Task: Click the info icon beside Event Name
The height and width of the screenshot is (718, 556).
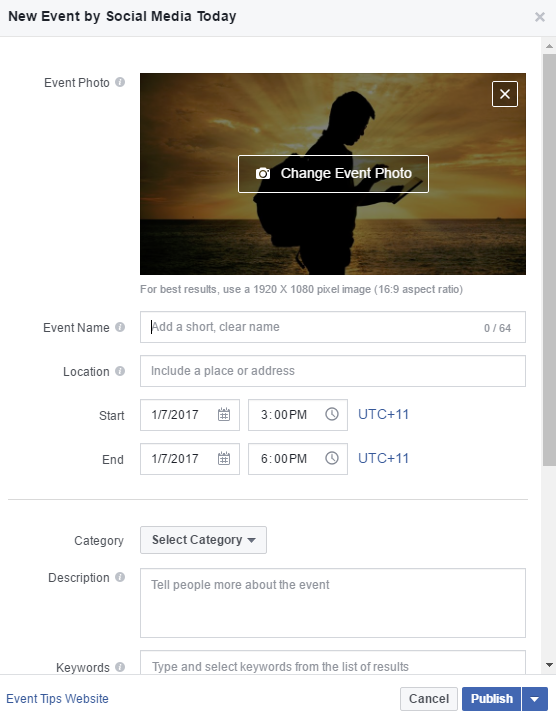Action: (x=120, y=327)
